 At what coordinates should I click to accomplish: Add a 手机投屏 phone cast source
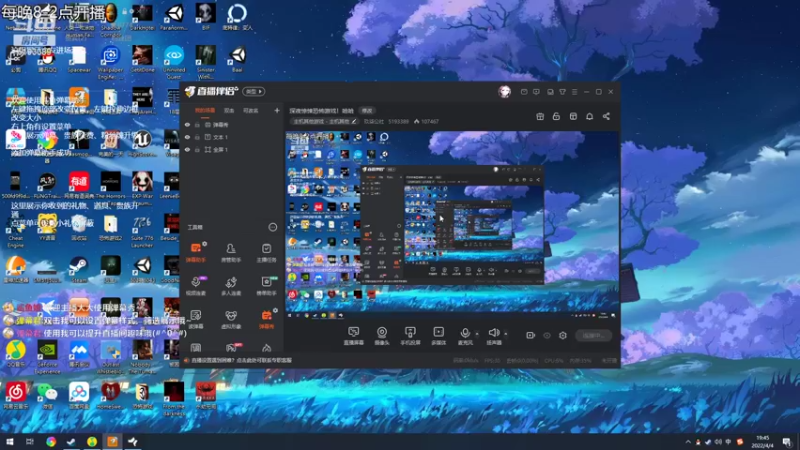410,336
